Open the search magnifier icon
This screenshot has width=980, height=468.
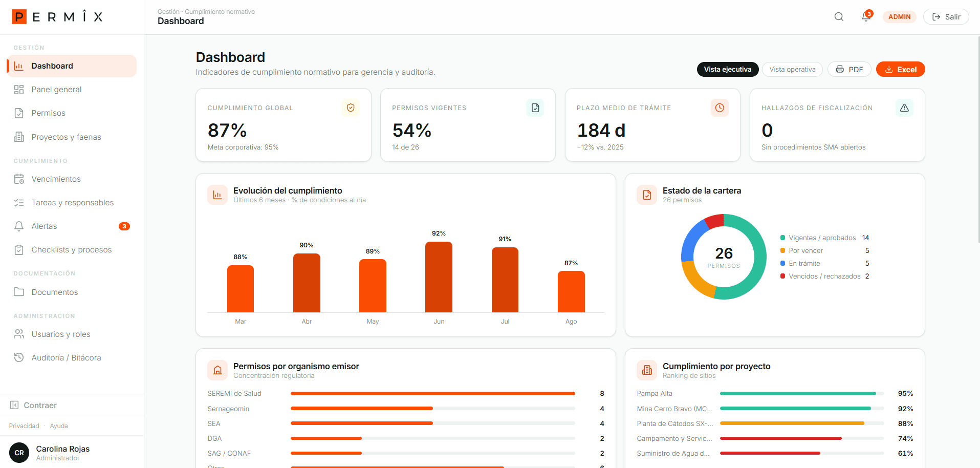pos(839,17)
